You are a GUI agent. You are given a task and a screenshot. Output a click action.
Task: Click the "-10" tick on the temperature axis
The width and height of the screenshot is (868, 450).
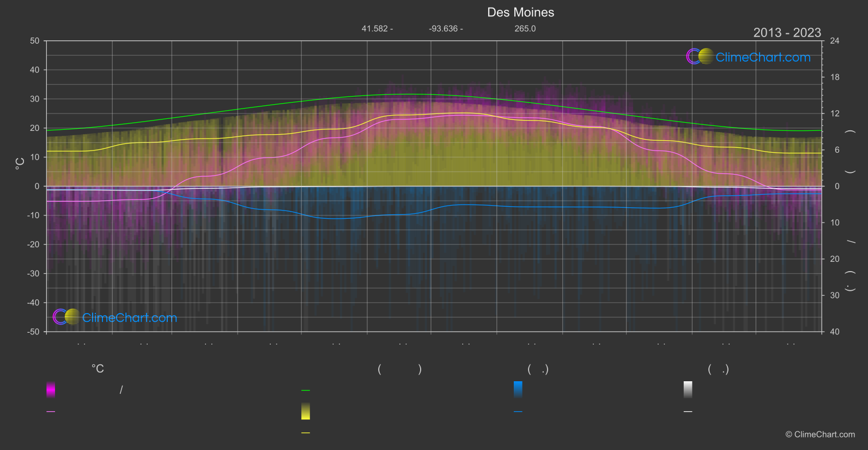[x=33, y=215]
